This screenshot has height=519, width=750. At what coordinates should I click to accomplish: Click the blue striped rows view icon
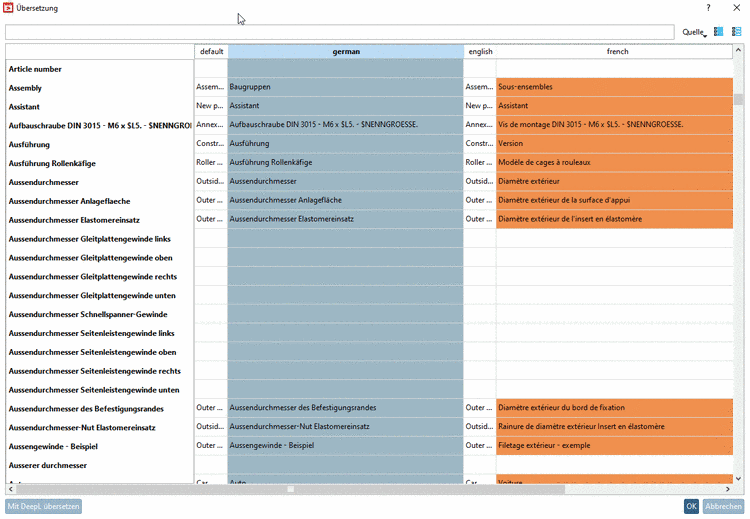[x=736, y=32]
